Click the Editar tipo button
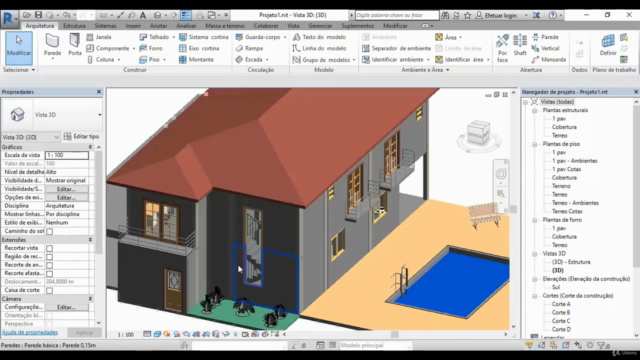Viewport: 640px width, 360px height. pos(81,136)
